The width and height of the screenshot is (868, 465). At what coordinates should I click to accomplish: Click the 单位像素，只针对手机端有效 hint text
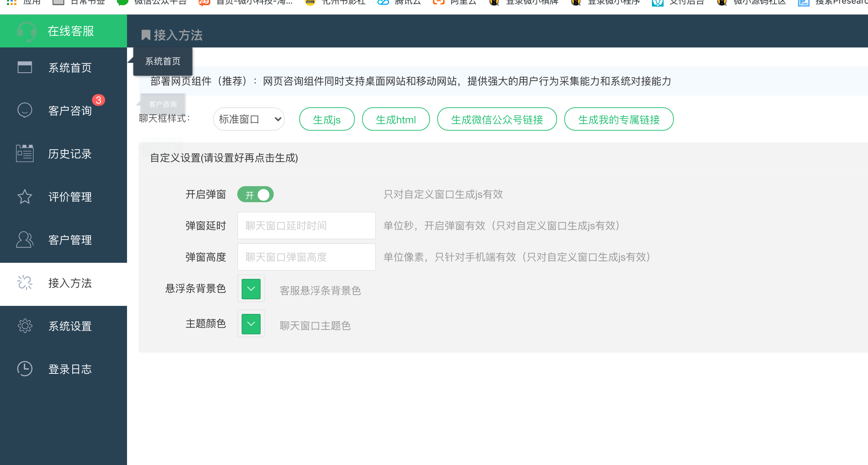[518, 257]
